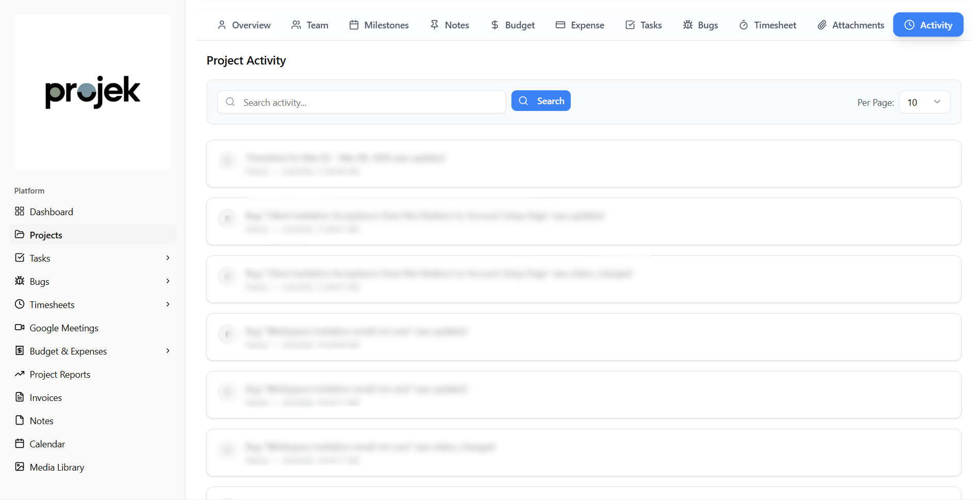
Task: Open Projects in the sidebar
Action: tap(46, 235)
